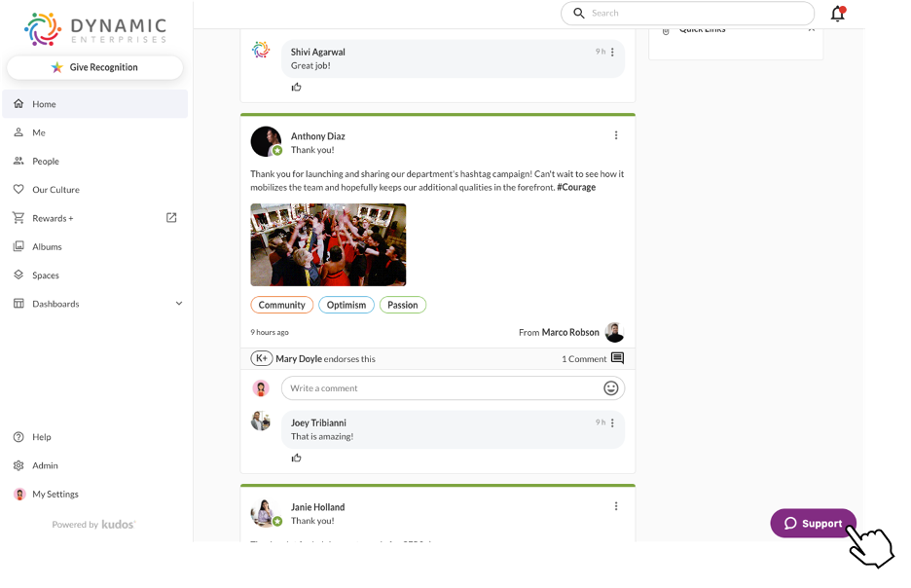Open the notifications bell
This screenshot has width=911, height=588.
click(838, 14)
